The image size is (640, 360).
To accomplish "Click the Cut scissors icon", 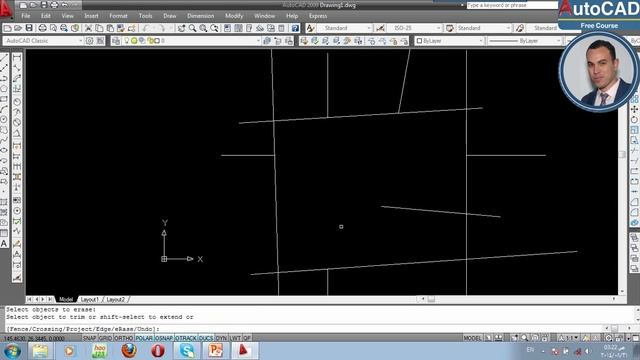I will 88,28.
